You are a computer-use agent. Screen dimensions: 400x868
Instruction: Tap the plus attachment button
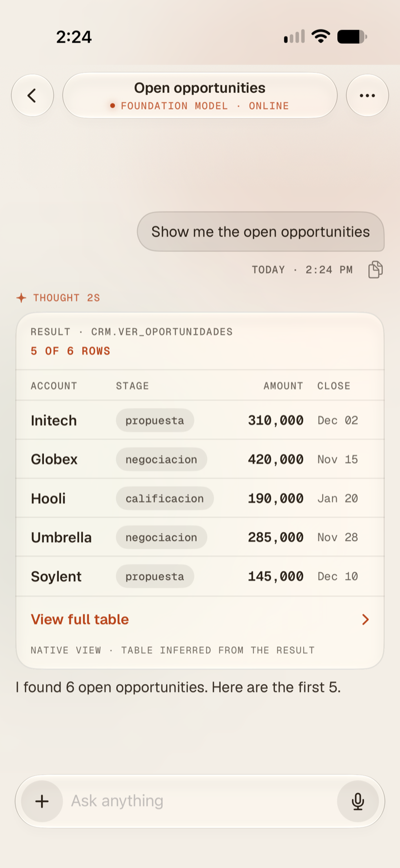pyautogui.click(x=42, y=801)
